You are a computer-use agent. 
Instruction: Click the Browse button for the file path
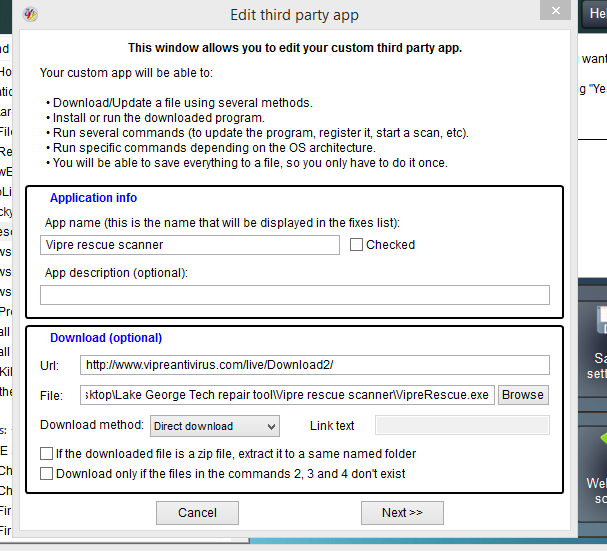[523, 395]
